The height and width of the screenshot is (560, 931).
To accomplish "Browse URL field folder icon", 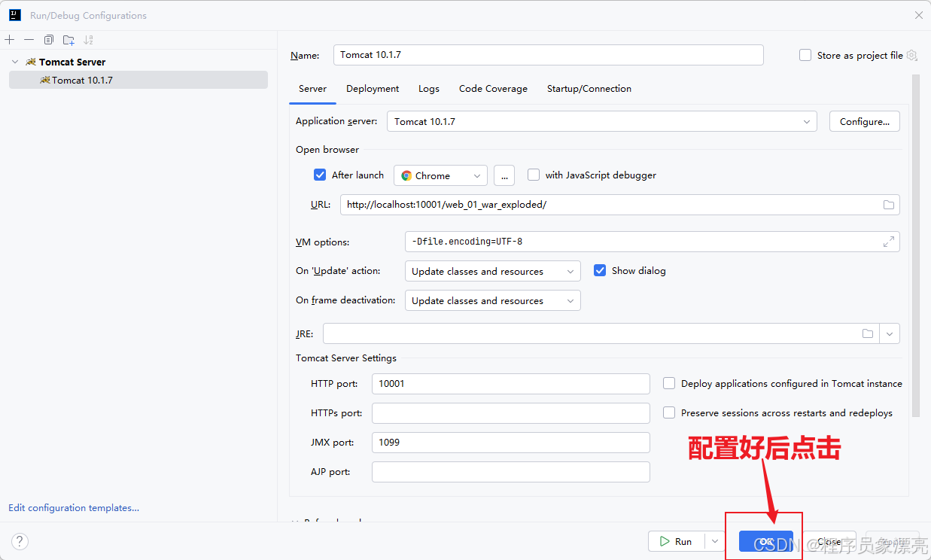I will 889,205.
